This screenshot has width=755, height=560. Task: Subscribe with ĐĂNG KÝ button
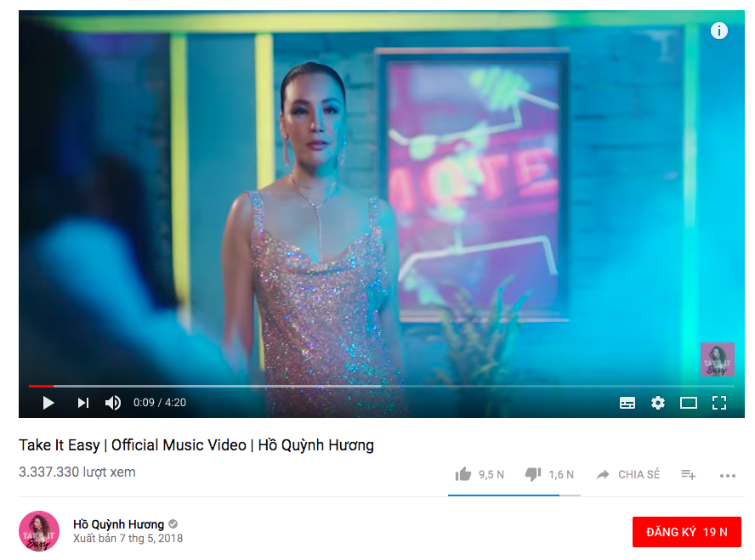pyautogui.click(x=687, y=532)
